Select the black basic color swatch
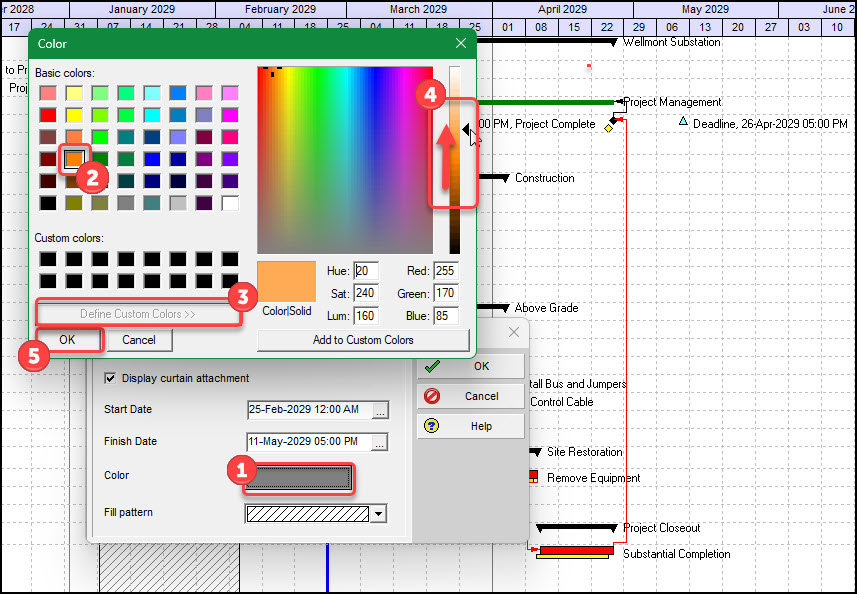 point(48,203)
